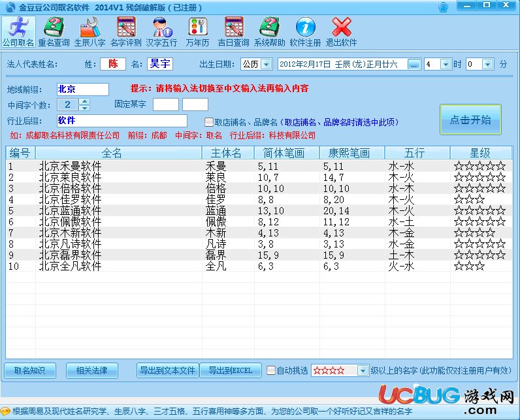Select row 北京禾曼软件
The image size is (520, 420).
(x=259, y=166)
